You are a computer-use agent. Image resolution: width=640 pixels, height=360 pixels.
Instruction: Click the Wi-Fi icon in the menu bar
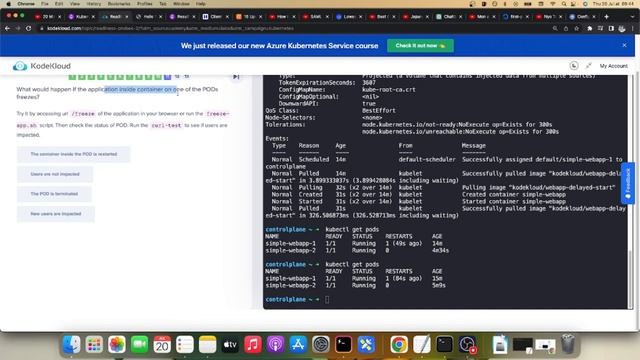click(553, 4)
